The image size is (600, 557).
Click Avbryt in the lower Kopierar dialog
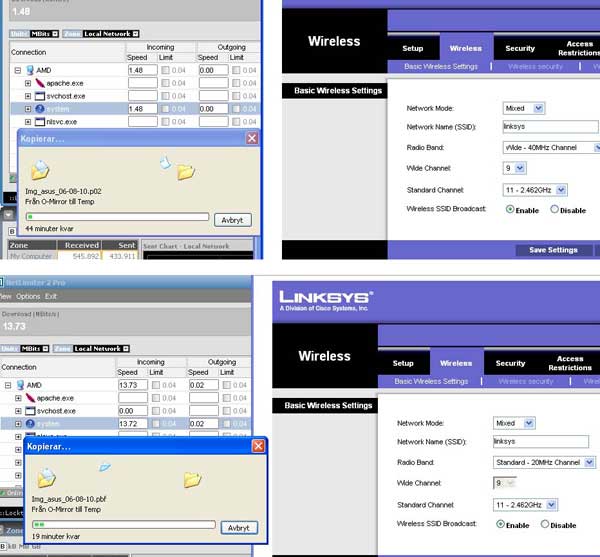click(x=239, y=528)
